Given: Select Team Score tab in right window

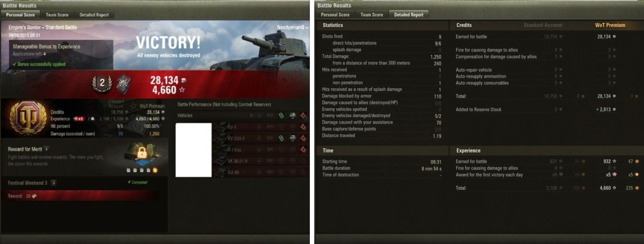Looking at the screenshot, I should click(x=372, y=15).
